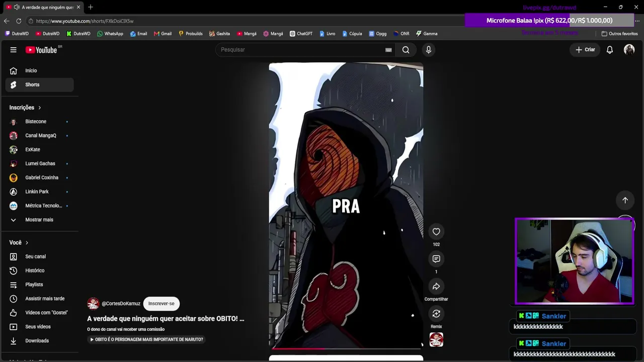
Task: Expand subscriptions with Mostrar mais
Action: [x=39, y=220]
